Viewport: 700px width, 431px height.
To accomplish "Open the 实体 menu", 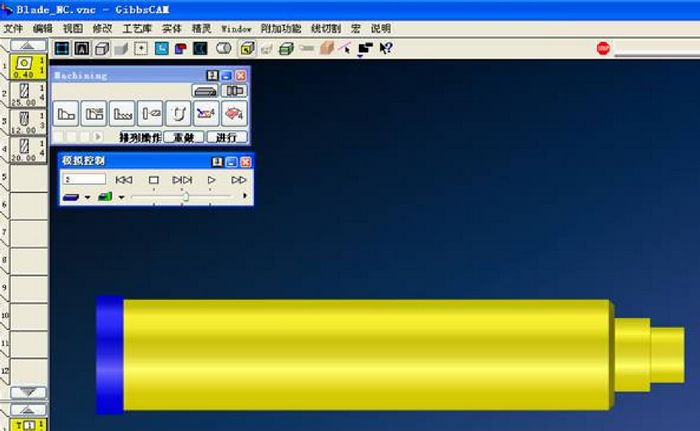I will [172, 29].
